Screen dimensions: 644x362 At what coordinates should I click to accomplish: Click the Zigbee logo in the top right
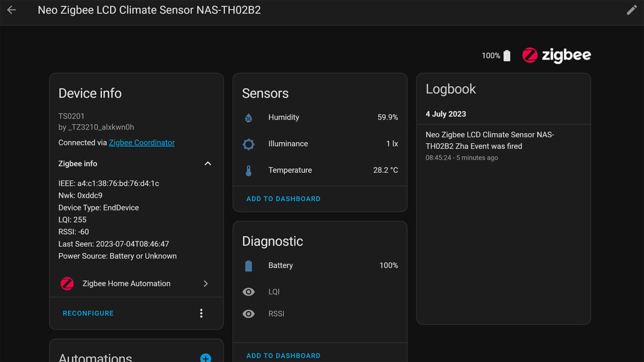[556, 55]
